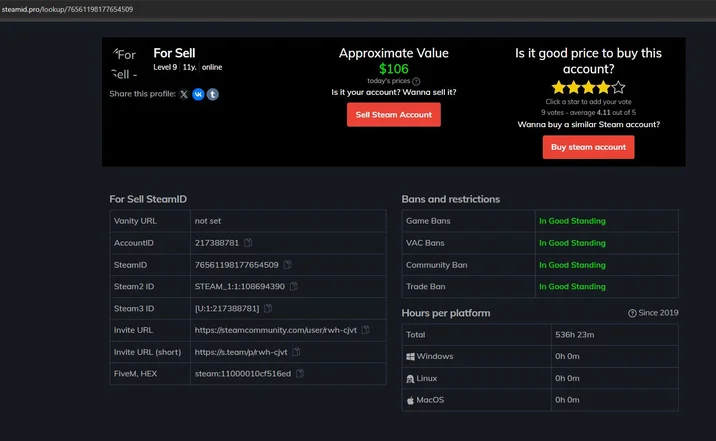Click the Linux platform icon
This screenshot has width=716, height=441.
410,378
